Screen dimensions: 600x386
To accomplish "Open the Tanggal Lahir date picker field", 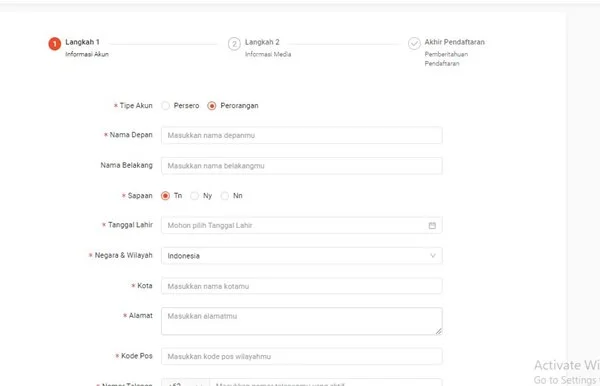I will click(302, 225).
